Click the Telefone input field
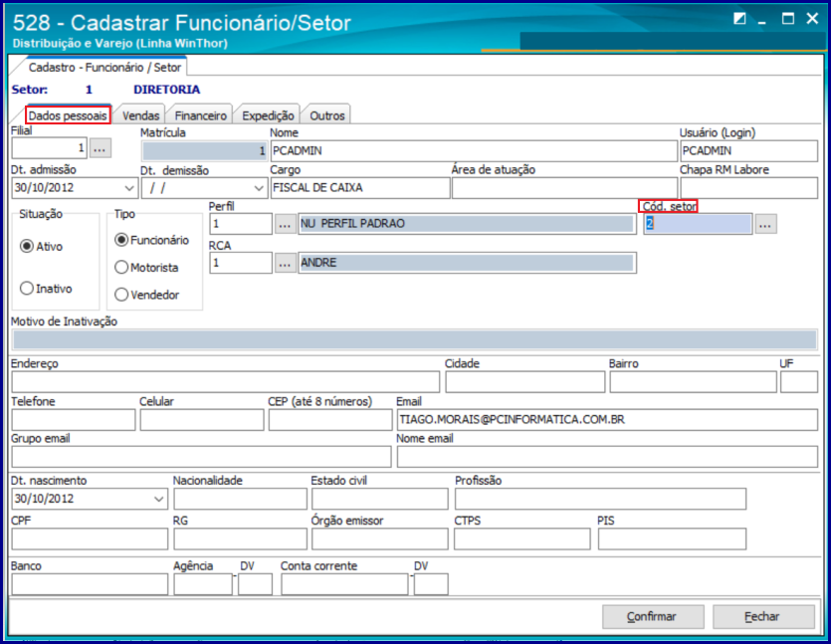This screenshot has height=644, width=831. click(x=74, y=420)
